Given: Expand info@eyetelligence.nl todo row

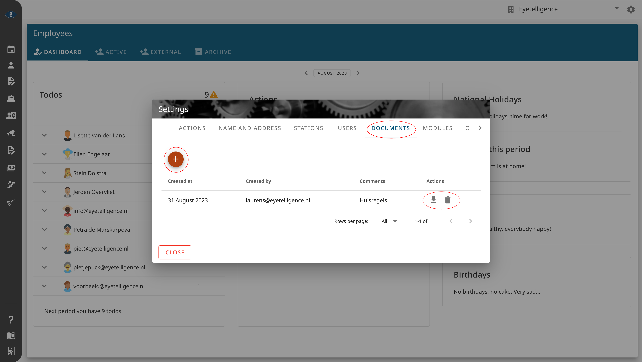Looking at the screenshot, I should point(44,211).
